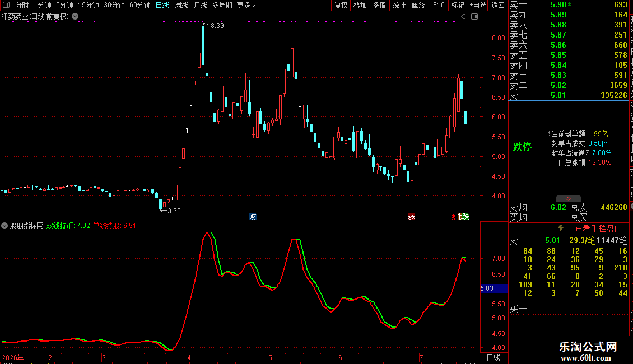Click the 5.83 current price tag on axis

pos(494,288)
